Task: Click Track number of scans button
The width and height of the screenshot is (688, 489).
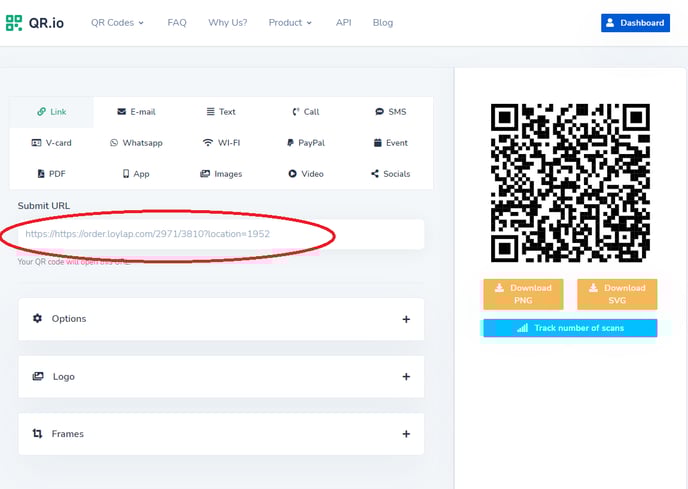Action: click(x=570, y=328)
